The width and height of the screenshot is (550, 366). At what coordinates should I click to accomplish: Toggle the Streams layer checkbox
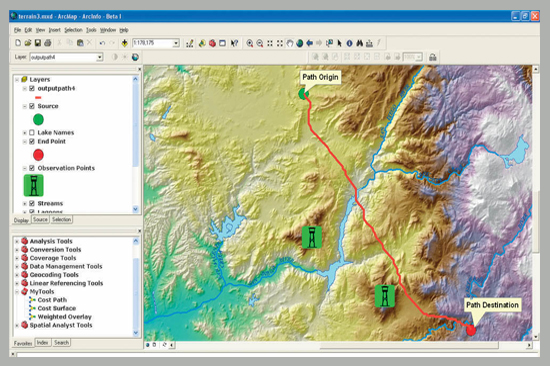click(32, 203)
